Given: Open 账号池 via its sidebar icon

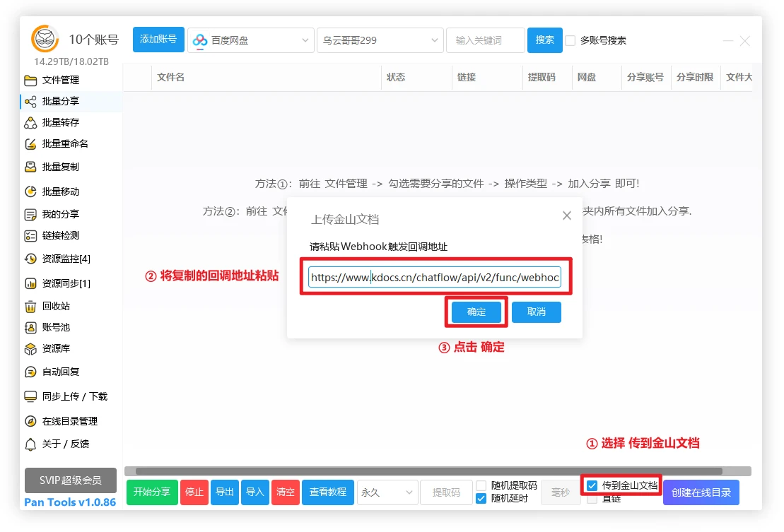Looking at the screenshot, I should point(30,327).
